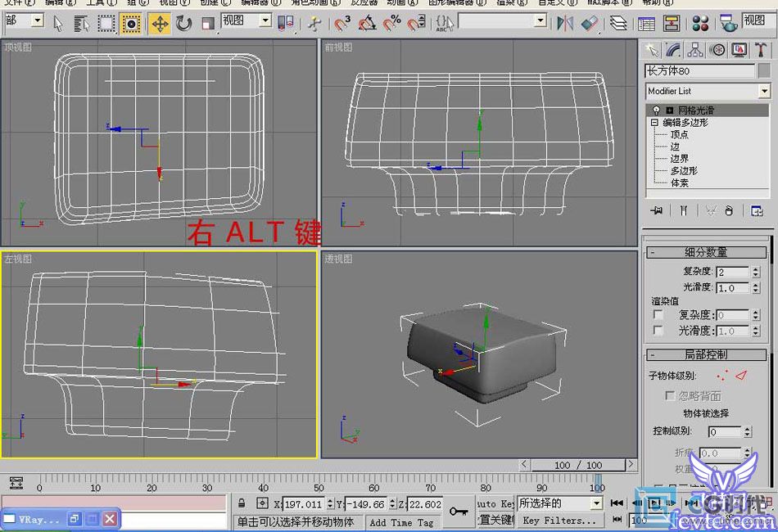Expand the 网格光滑 modifier plus box
This screenshot has width=778, height=532.
coord(669,110)
